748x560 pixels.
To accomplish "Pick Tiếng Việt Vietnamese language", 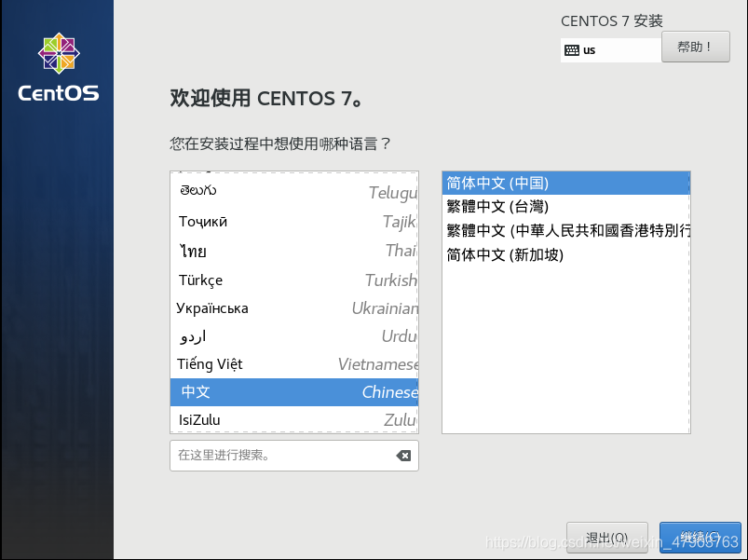I will pos(293,364).
